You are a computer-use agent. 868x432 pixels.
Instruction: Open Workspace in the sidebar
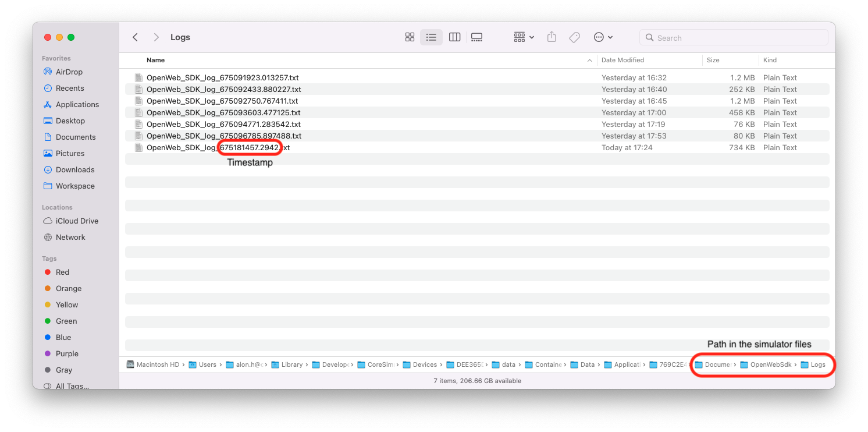point(69,186)
